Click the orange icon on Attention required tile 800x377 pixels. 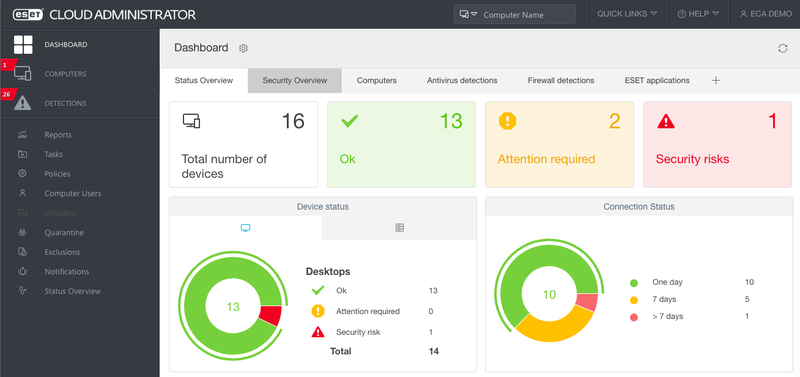[508, 121]
